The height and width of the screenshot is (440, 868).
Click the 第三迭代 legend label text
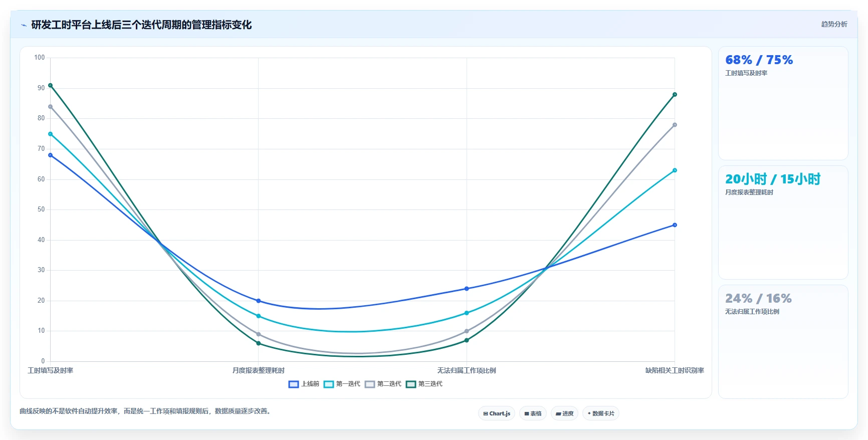click(x=430, y=384)
